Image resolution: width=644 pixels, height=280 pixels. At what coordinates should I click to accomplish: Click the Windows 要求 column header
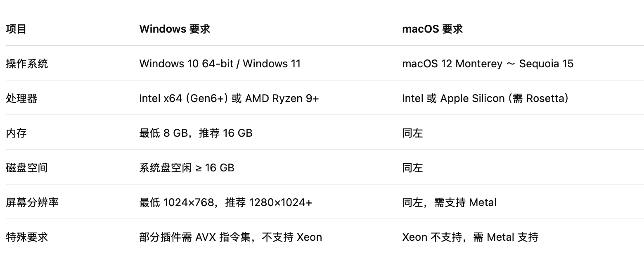point(175,29)
